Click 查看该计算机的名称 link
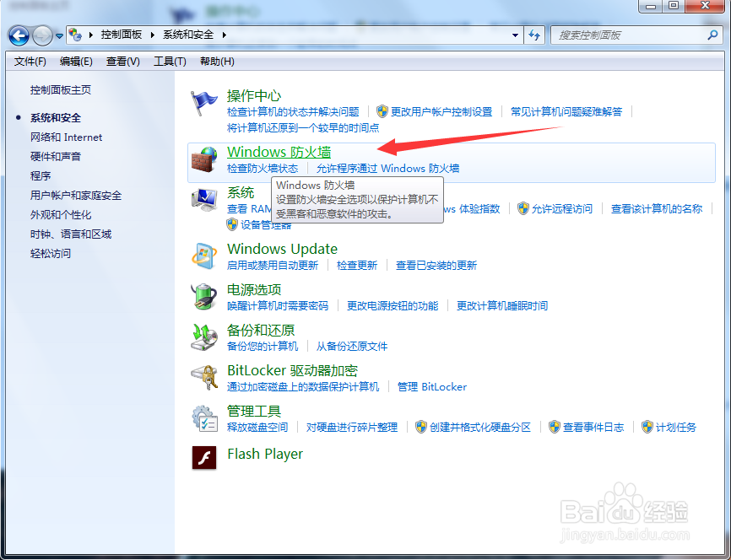 (x=657, y=208)
